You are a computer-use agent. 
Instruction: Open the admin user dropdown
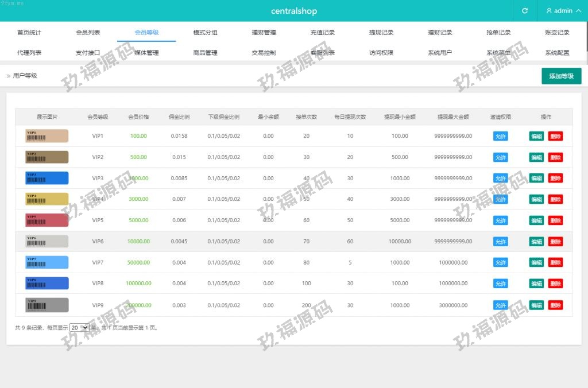coord(562,11)
